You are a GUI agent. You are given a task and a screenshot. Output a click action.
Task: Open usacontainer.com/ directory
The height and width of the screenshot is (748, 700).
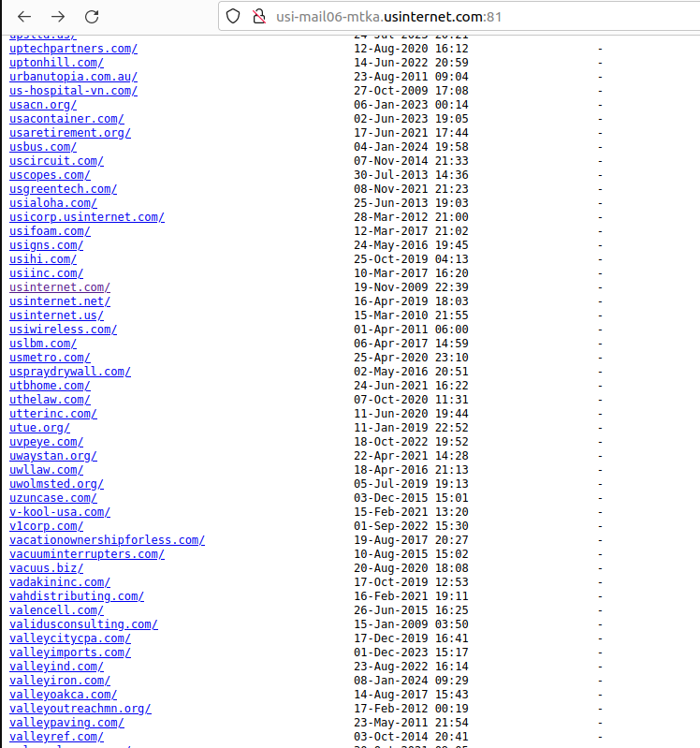(x=66, y=119)
